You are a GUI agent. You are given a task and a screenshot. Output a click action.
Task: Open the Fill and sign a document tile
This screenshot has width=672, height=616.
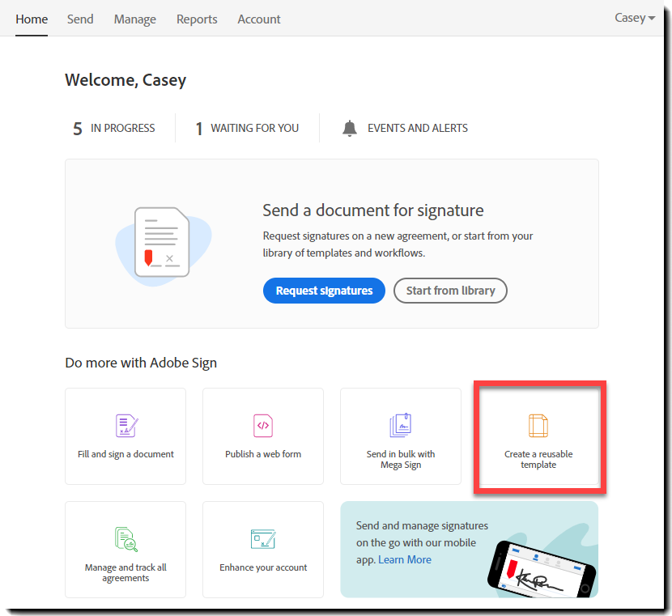[125, 436]
